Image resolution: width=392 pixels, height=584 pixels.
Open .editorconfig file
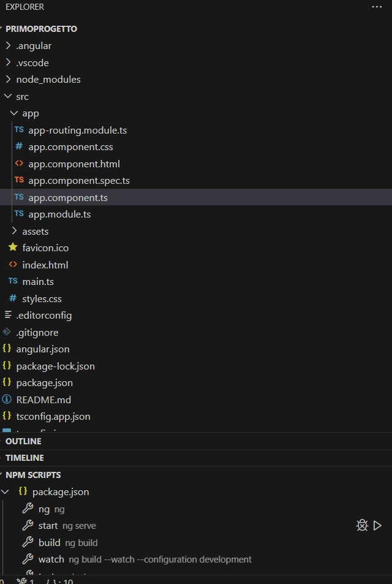(44, 316)
